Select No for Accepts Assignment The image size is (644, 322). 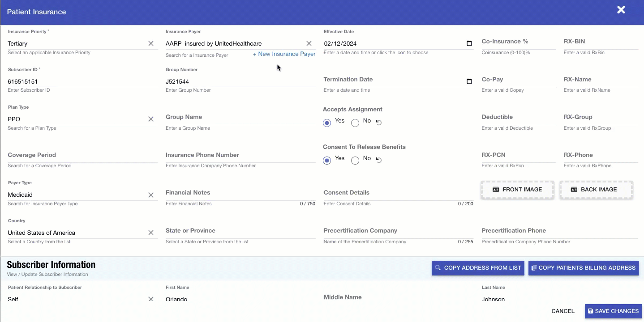coord(355,123)
